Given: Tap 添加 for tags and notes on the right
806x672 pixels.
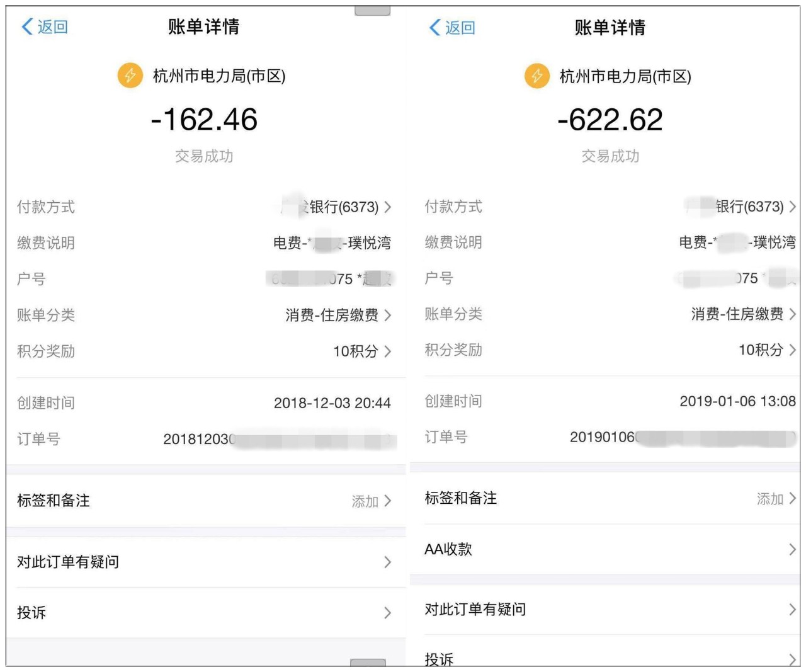Looking at the screenshot, I should click(770, 499).
